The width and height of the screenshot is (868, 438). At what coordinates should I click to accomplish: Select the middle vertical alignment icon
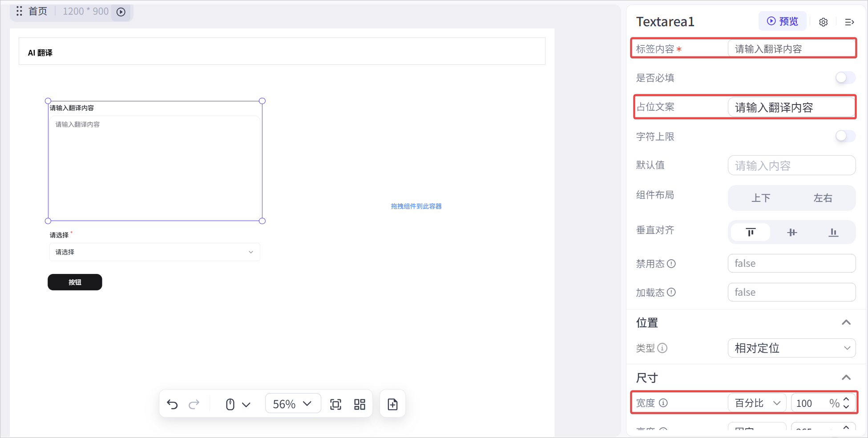click(x=792, y=232)
